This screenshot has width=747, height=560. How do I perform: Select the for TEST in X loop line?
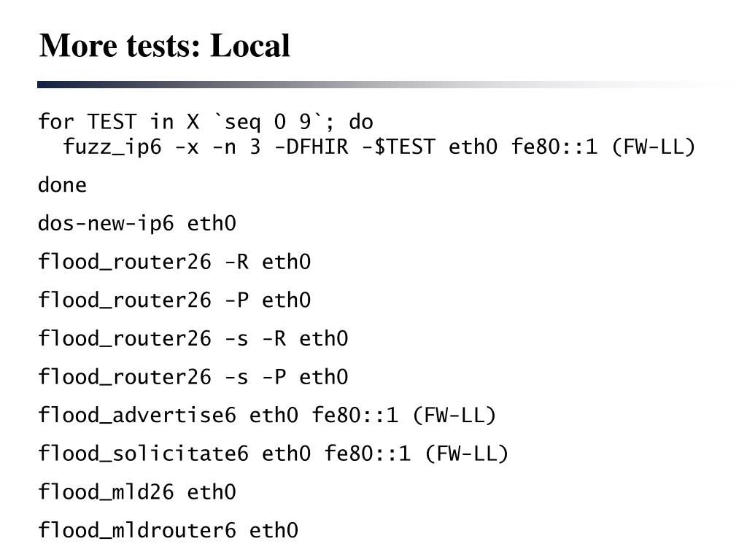pyautogui.click(x=205, y=122)
